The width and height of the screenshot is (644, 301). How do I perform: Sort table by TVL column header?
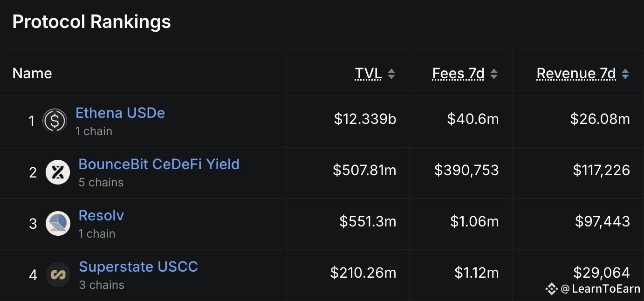[x=368, y=74]
